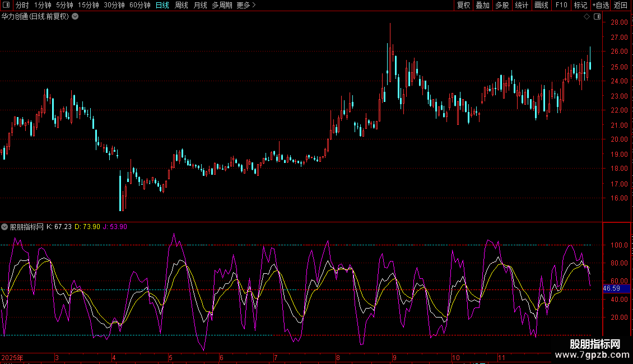Open the 多周期 multi-period view
Viewport: 633px width, 364px height.
coord(222,5)
